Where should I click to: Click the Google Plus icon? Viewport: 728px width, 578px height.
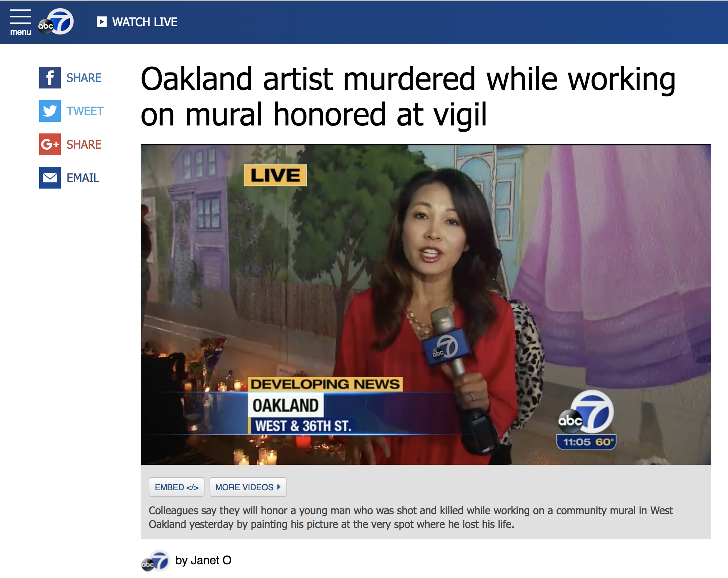click(50, 144)
